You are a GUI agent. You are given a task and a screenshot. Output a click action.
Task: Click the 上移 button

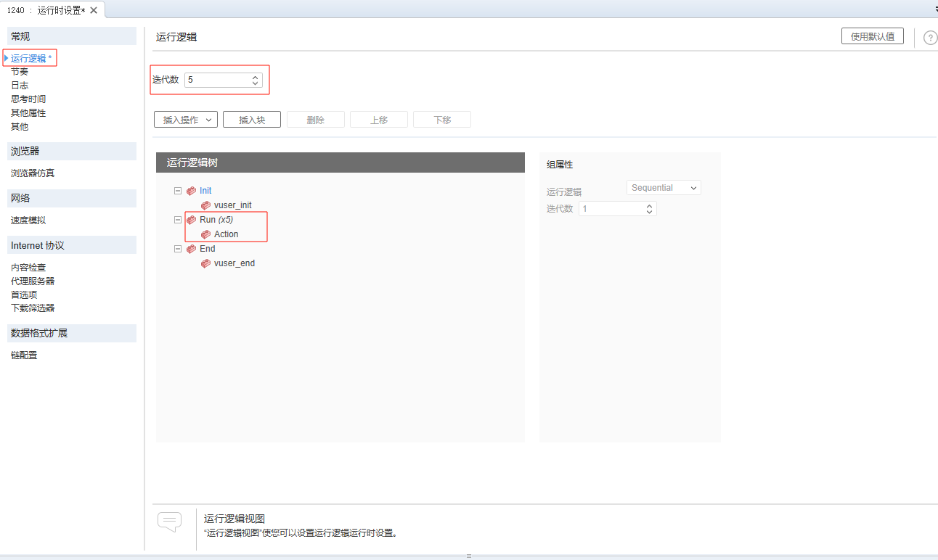379,120
